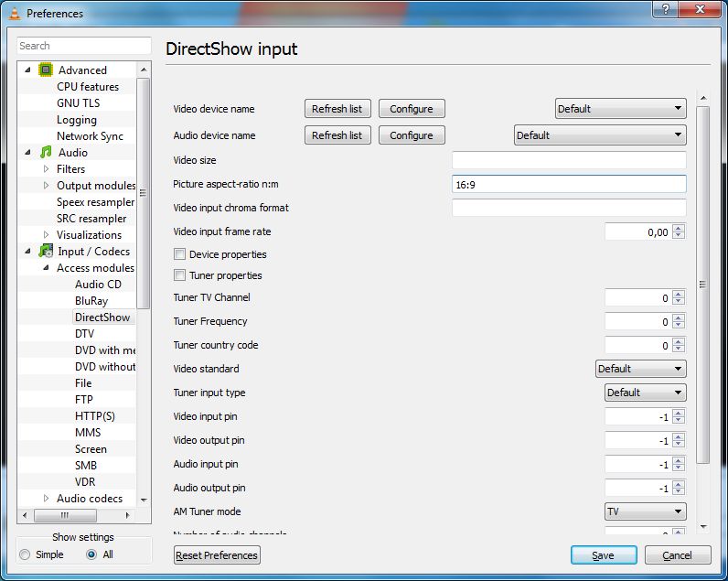The image size is (728, 581).
Task: Select SRC resampler in the tree
Action: point(91,219)
